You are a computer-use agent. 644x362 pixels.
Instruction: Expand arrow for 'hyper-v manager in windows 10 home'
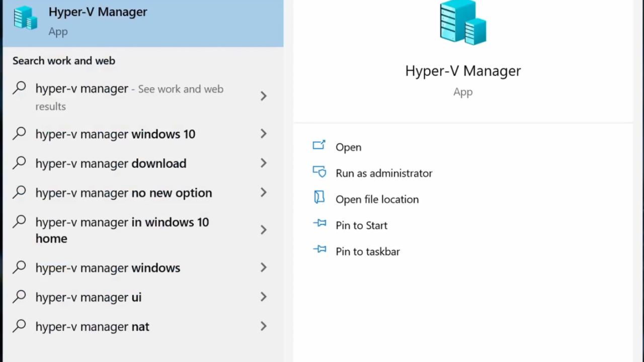263,230
